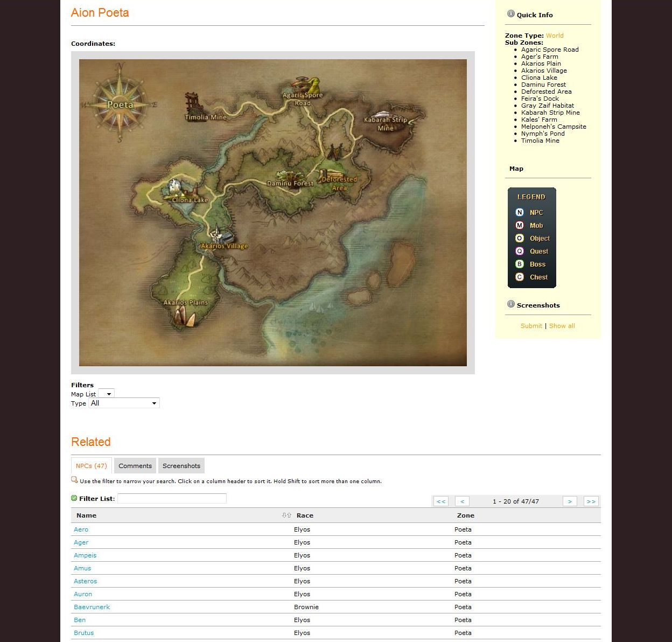Click the Name column sort arrows

[286, 515]
